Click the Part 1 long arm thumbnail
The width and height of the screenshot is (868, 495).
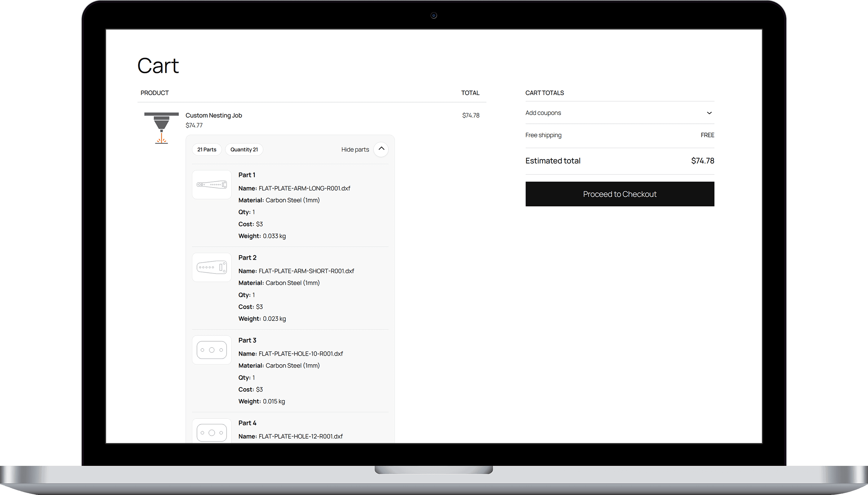[212, 185]
